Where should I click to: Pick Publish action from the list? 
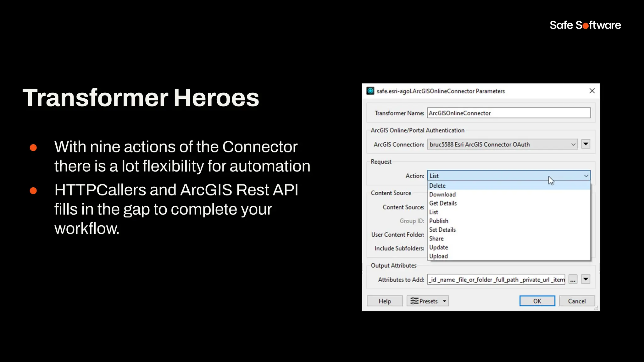click(x=509, y=221)
